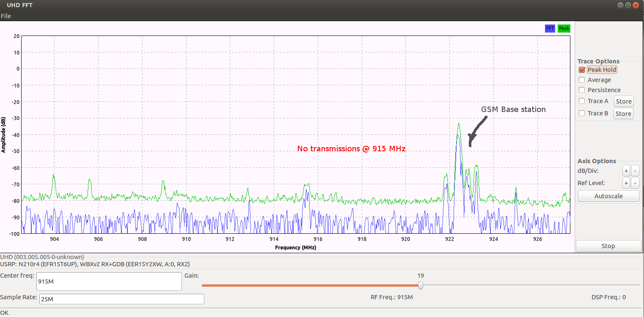
Task: Click the Center freq input field
Action: (109, 281)
